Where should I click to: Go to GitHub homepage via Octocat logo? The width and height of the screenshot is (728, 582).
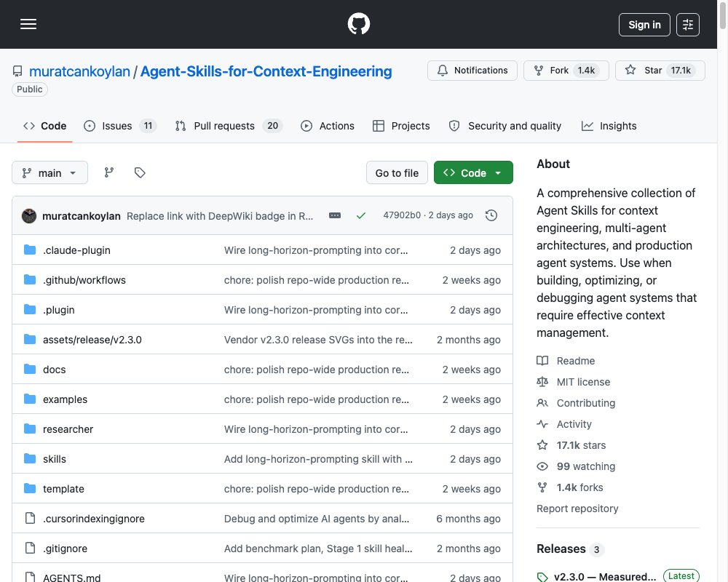tap(359, 24)
